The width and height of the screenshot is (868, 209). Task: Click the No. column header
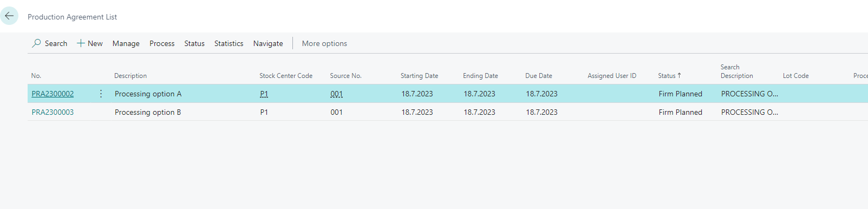(36, 76)
